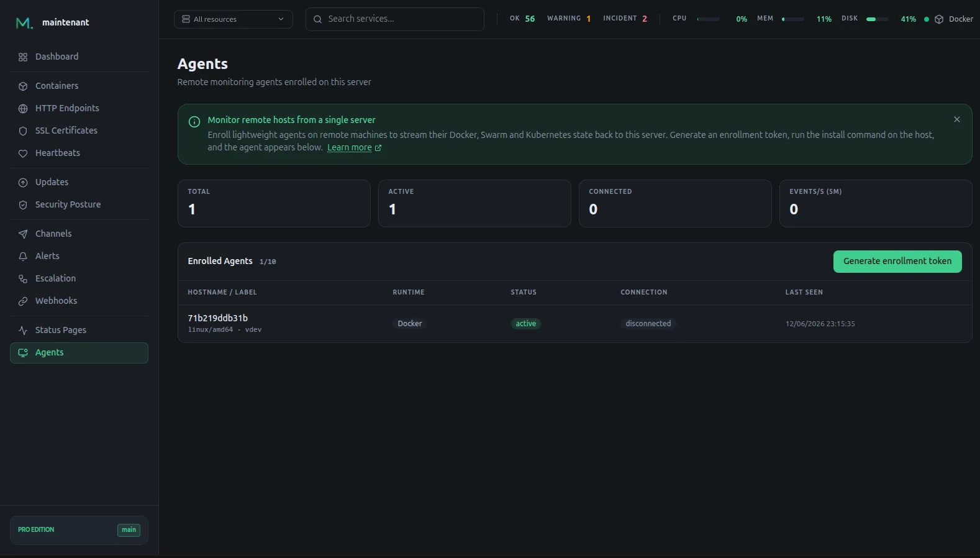Click the Updates arrow-circle icon
This screenshot has width=980, height=558.
[x=23, y=183]
